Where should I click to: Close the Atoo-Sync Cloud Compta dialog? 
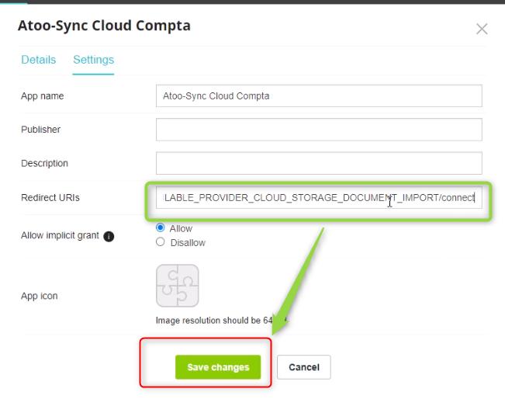pos(482,29)
